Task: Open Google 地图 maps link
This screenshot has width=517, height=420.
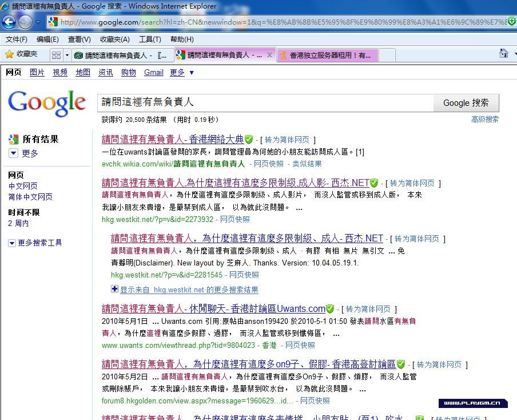Action: [83, 72]
